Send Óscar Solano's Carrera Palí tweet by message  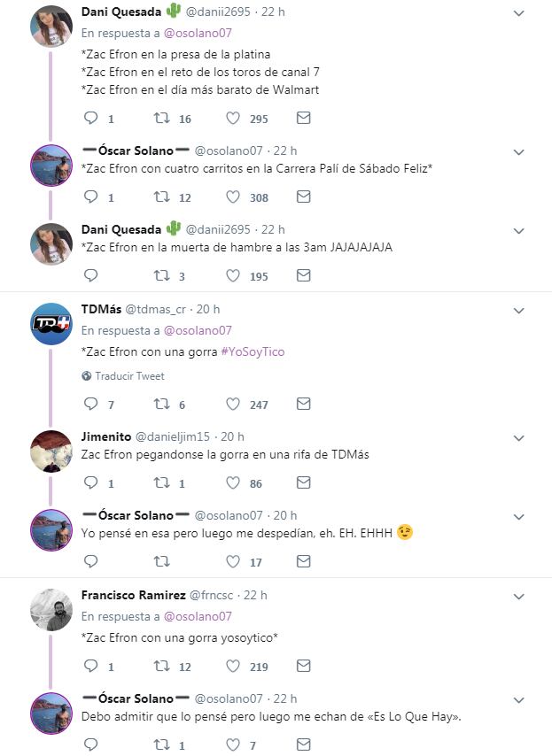point(303,197)
